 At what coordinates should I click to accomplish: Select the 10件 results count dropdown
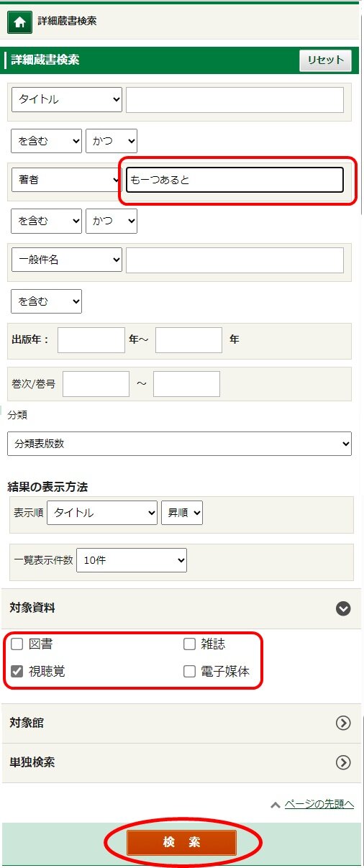tap(132, 560)
